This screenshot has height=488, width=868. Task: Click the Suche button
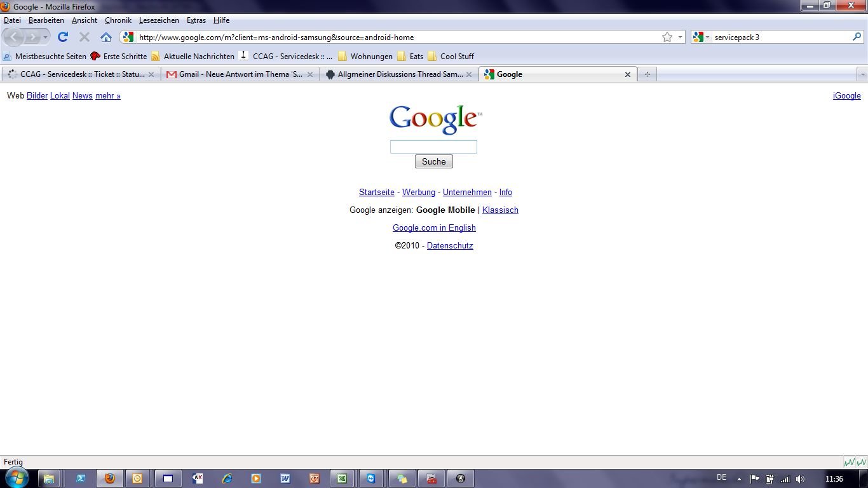(434, 161)
